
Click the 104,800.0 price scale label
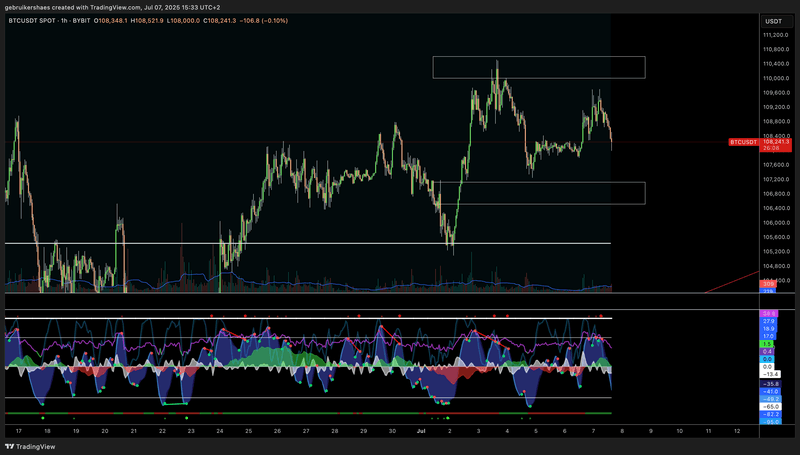point(776,266)
